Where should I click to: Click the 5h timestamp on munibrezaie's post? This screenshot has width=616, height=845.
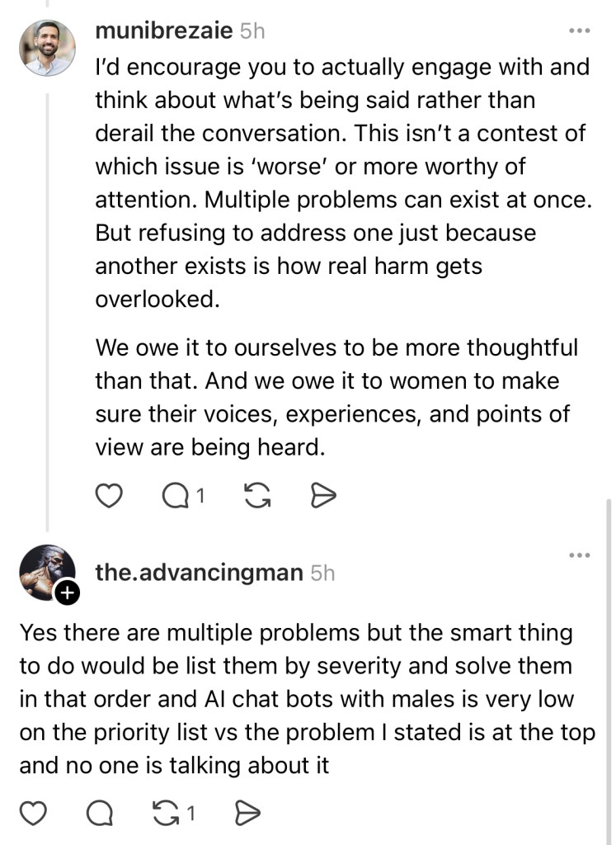pyautogui.click(x=252, y=31)
